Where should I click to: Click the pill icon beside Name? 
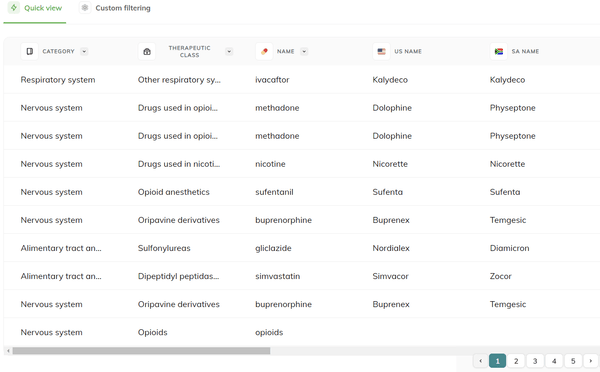[x=264, y=51]
